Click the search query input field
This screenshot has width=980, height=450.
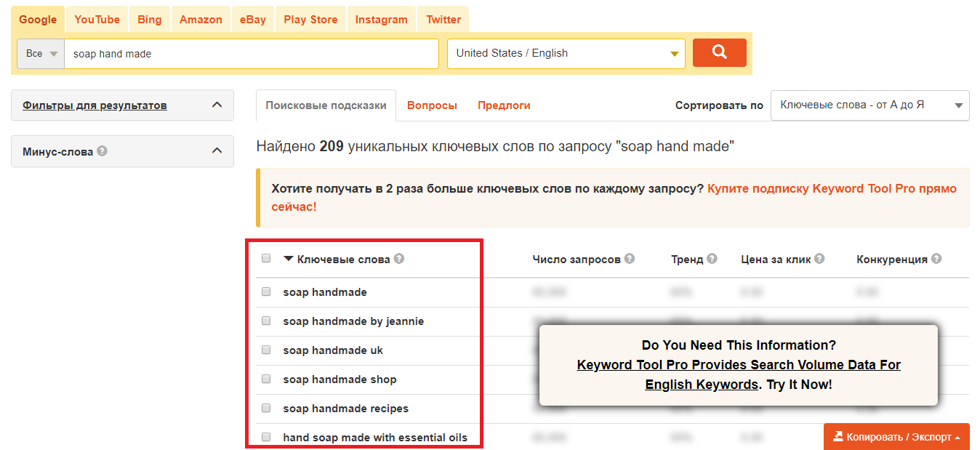[x=251, y=54]
